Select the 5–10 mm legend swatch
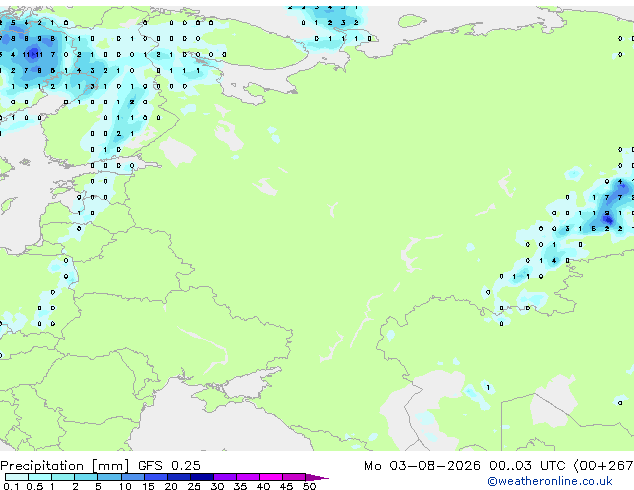Viewport: 634px width, 490px height. [110, 477]
